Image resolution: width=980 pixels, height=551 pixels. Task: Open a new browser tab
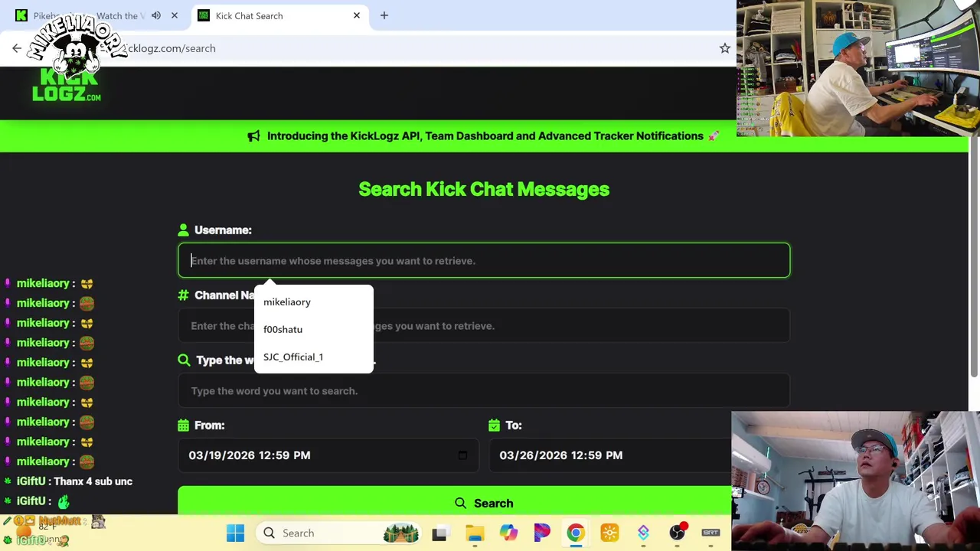coord(384,15)
